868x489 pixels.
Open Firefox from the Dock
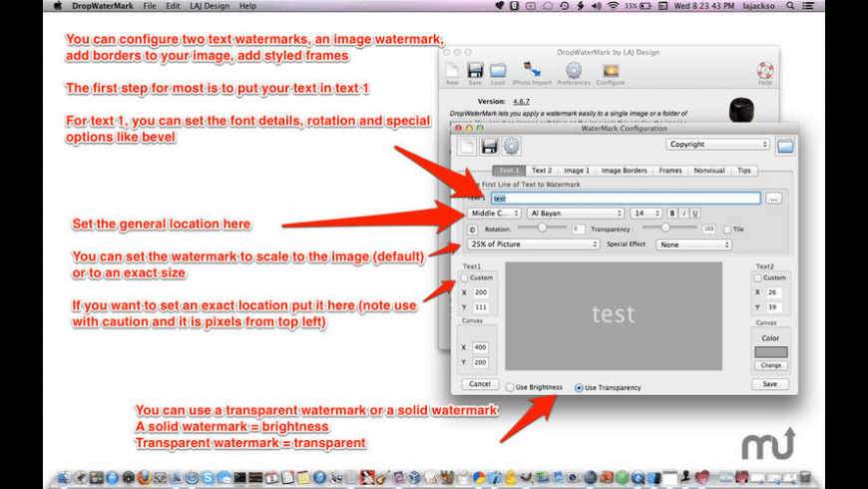(145, 477)
